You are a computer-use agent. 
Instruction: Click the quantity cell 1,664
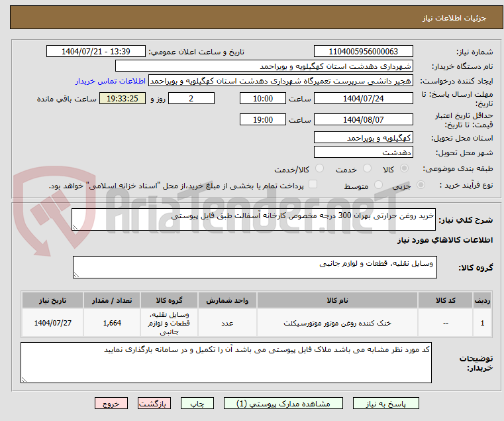112,323
